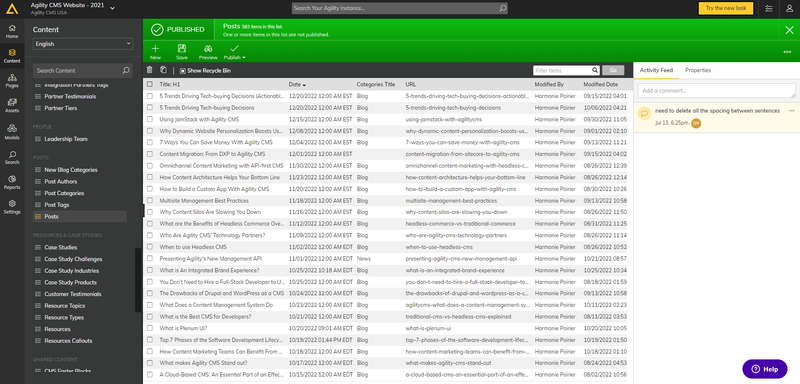Focus the Add a comment field

716,91
